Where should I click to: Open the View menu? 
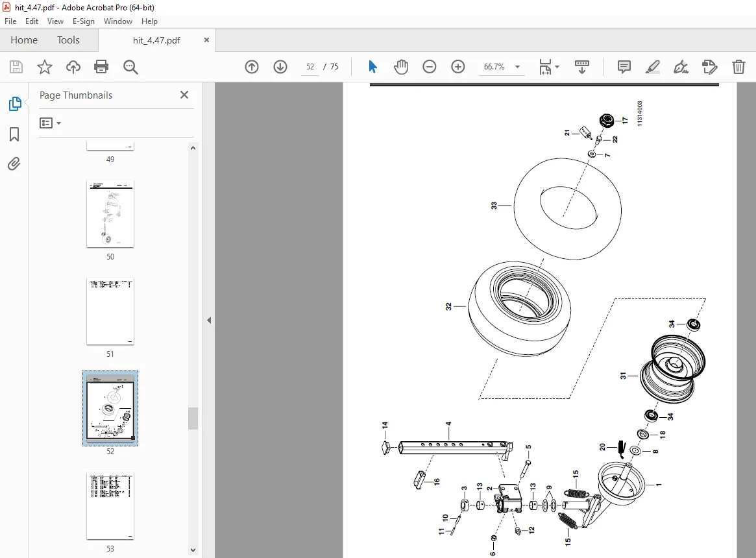[55, 21]
